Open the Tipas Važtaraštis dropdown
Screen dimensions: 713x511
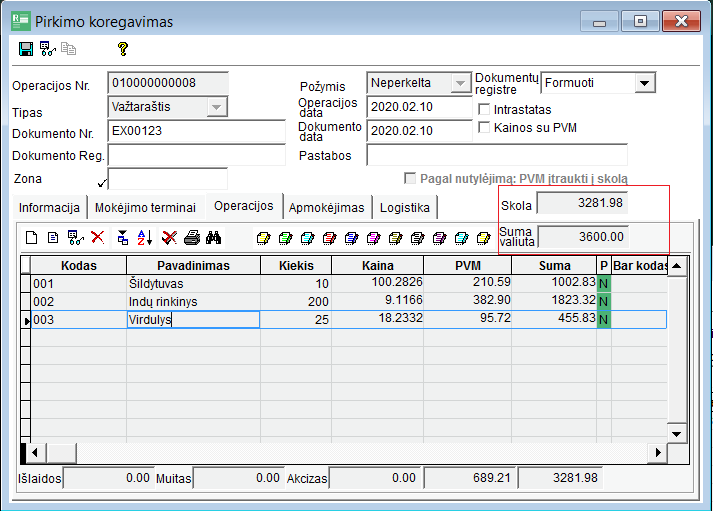216,107
